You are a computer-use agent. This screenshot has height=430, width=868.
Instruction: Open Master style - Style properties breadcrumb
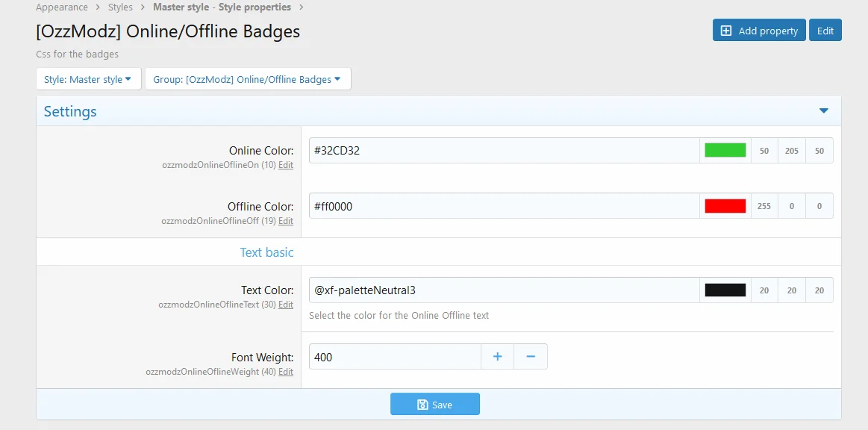pyautogui.click(x=222, y=7)
